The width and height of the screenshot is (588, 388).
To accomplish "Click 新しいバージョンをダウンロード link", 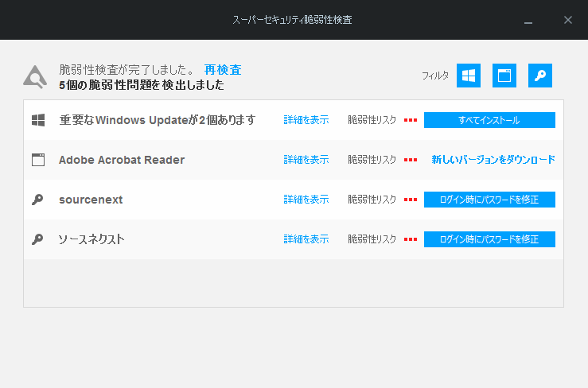I will (493, 160).
